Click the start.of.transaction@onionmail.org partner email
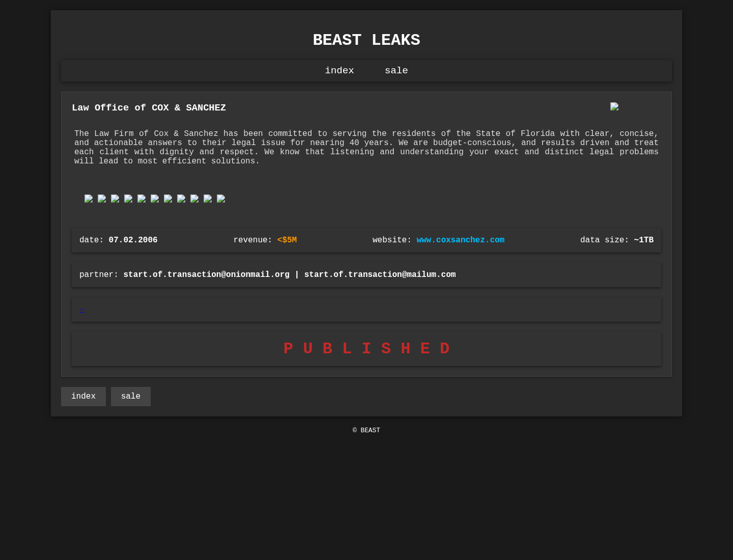Image resolution: width=733 pixels, height=560 pixels. pyautogui.click(x=206, y=275)
